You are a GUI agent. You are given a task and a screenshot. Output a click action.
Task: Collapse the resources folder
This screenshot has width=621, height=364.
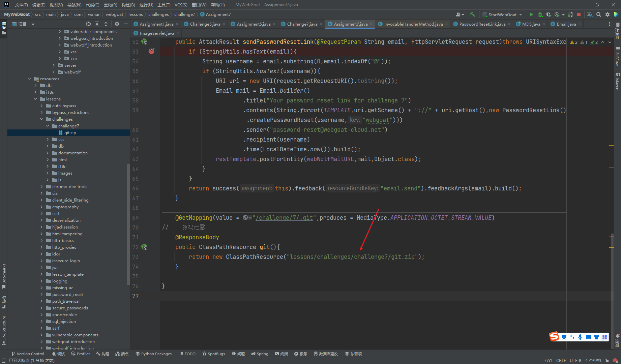pyautogui.click(x=29, y=79)
